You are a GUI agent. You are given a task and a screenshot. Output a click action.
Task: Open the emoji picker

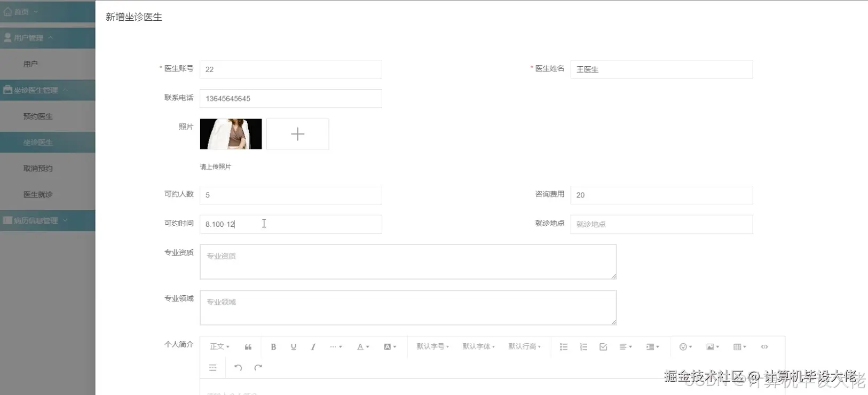[685, 347]
